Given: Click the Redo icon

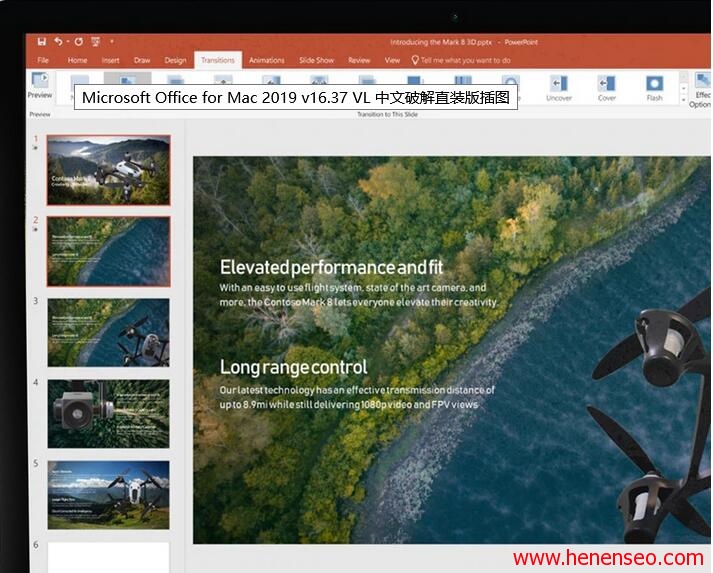Looking at the screenshot, I should [79, 42].
